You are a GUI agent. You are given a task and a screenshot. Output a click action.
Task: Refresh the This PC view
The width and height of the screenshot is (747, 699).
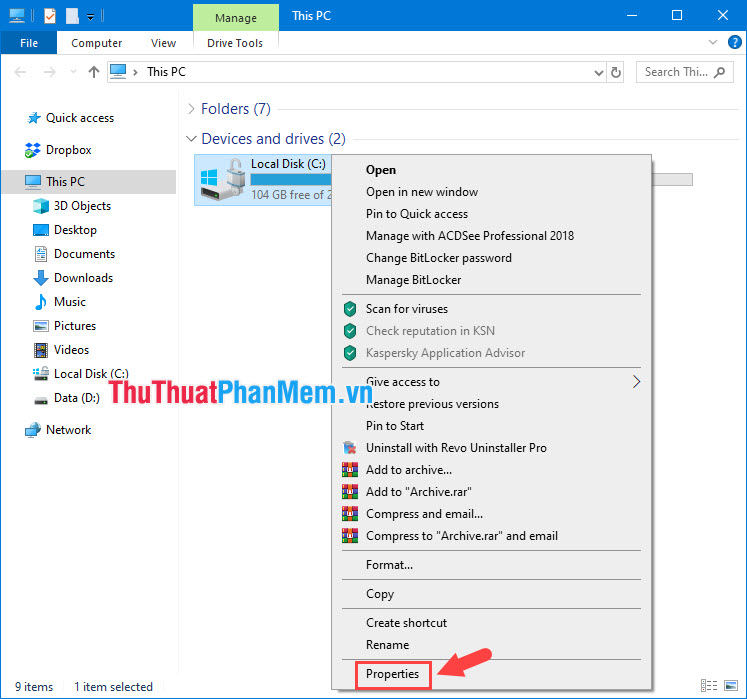click(x=616, y=72)
